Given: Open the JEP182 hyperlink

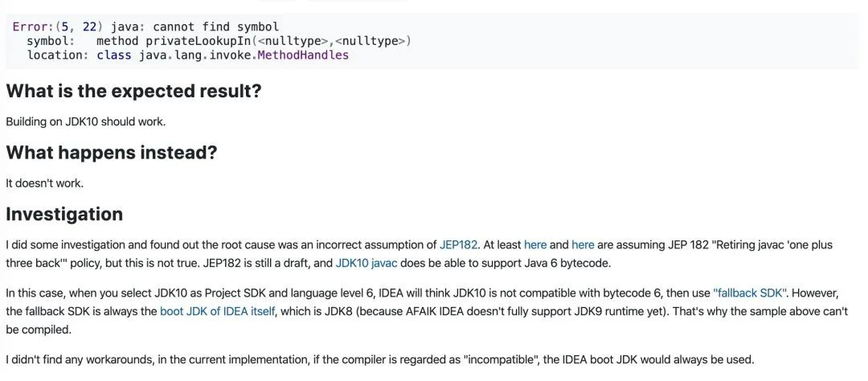Looking at the screenshot, I should (458, 244).
